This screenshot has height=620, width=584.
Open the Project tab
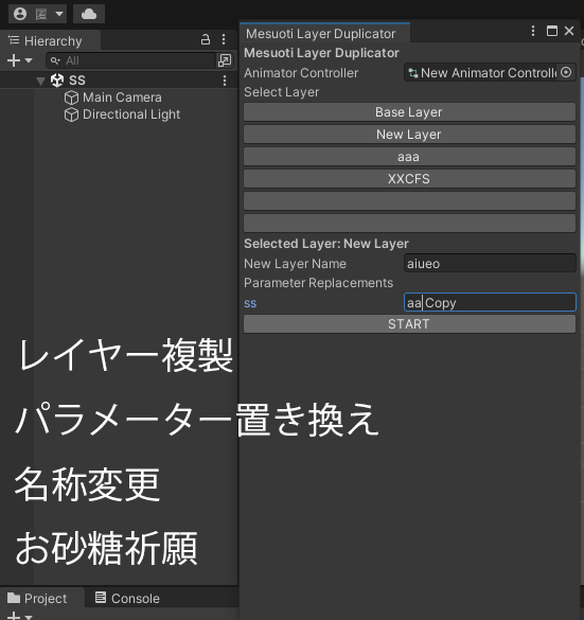tap(42, 598)
